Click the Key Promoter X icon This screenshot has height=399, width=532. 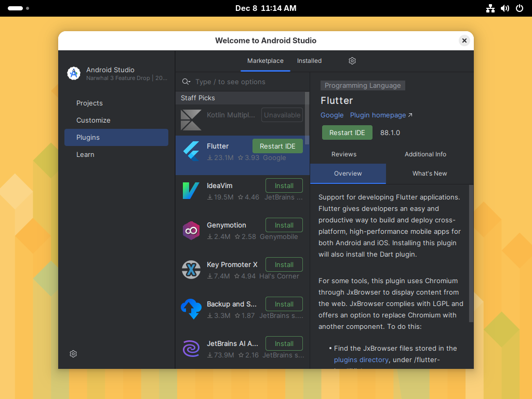[x=191, y=270]
